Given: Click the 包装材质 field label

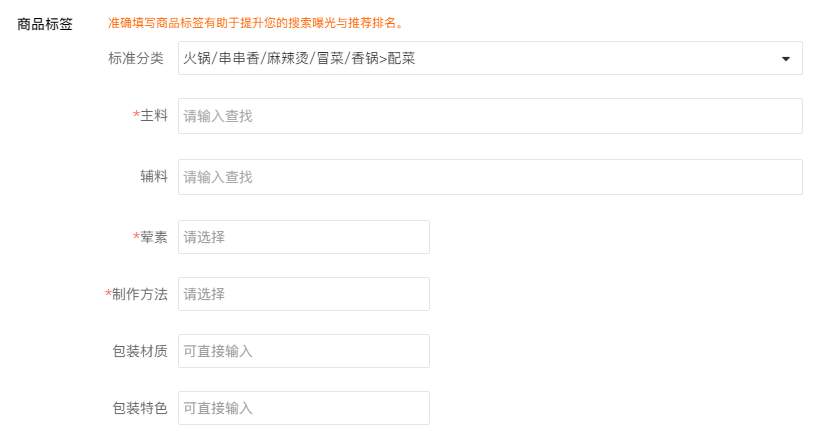Looking at the screenshot, I should (140, 351).
